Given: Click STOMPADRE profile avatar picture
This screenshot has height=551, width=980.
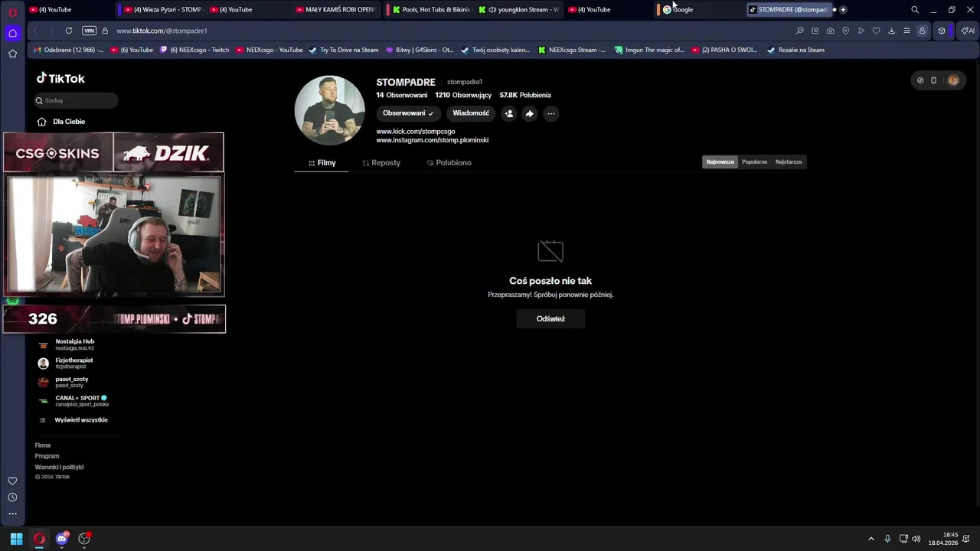Looking at the screenshot, I should pyautogui.click(x=329, y=110).
